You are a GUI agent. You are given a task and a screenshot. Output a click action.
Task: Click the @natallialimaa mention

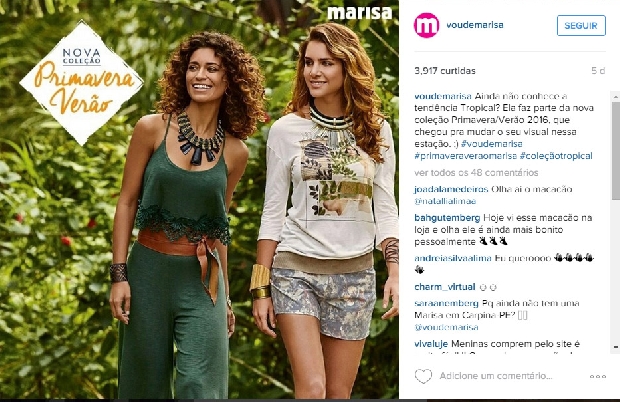(445, 201)
